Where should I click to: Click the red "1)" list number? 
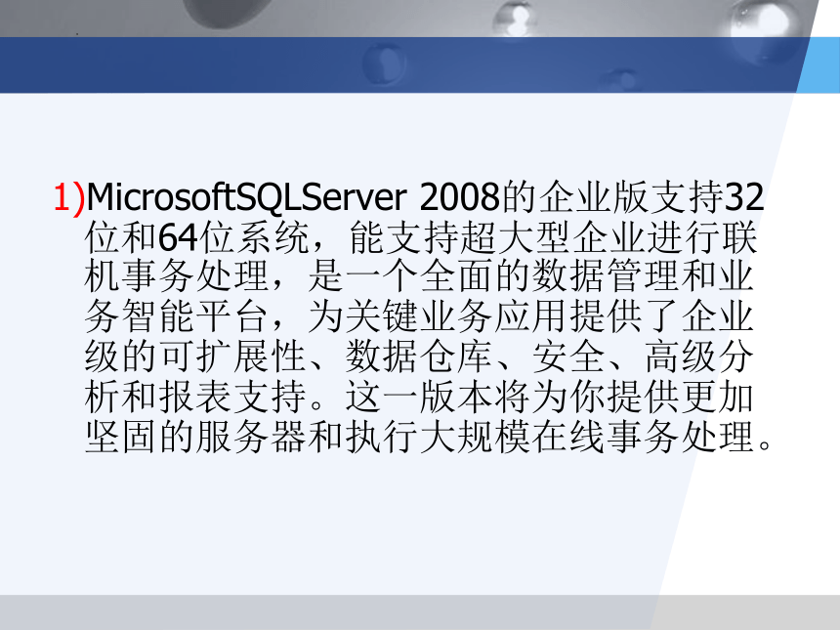point(69,197)
